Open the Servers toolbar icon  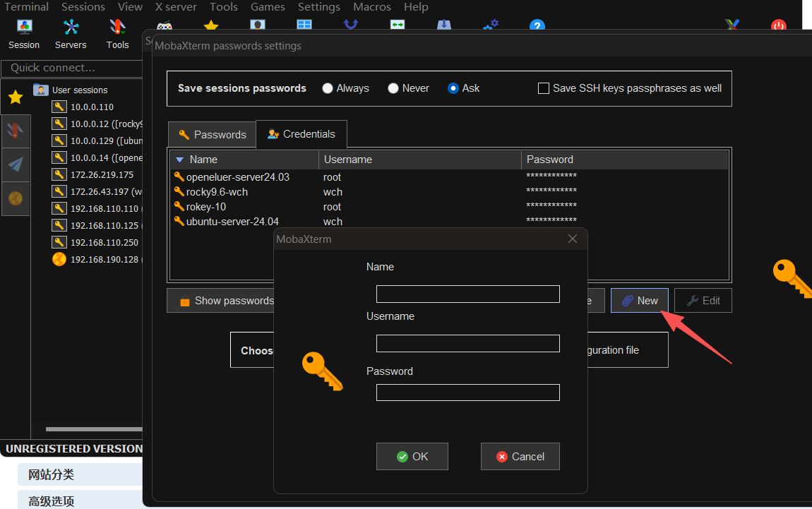[71, 34]
